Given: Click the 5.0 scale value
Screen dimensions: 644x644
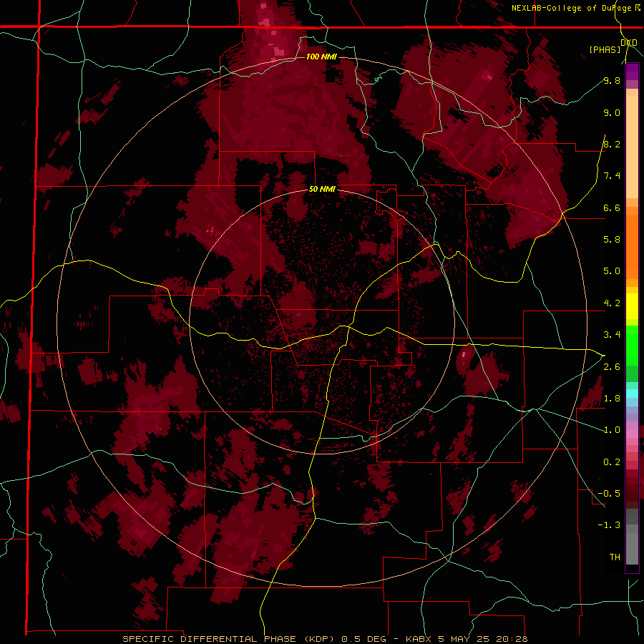Looking at the screenshot, I should coord(612,271).
